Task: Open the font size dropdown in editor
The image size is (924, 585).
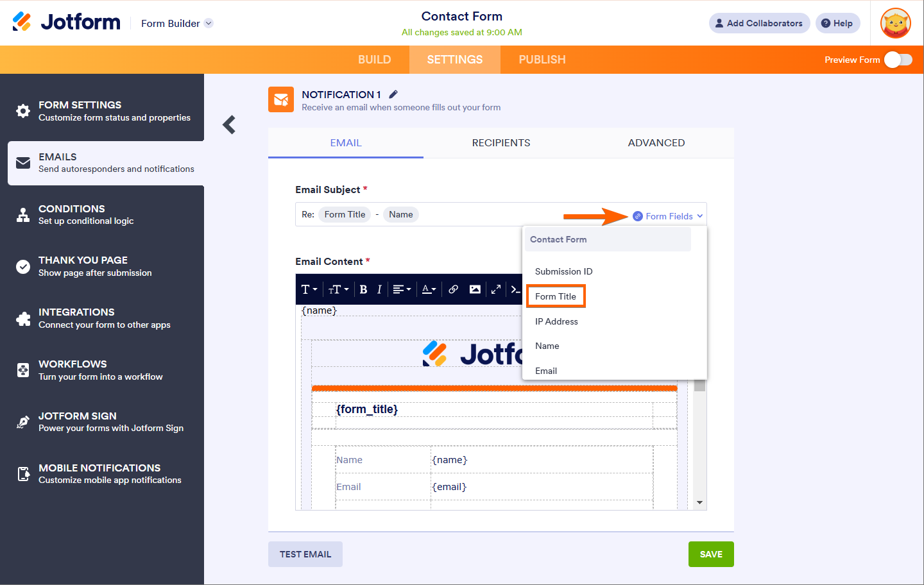Action: pyautogui.click(x=338, y=289)
